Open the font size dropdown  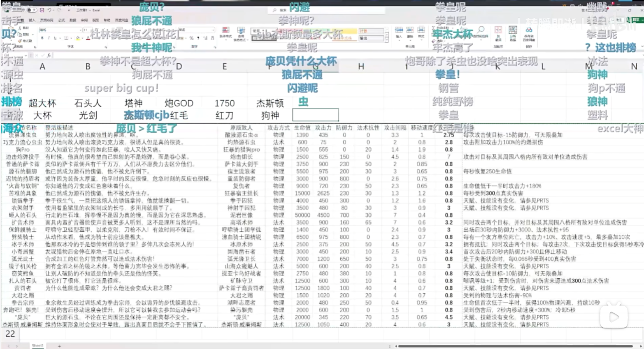(x=91, y=30)
